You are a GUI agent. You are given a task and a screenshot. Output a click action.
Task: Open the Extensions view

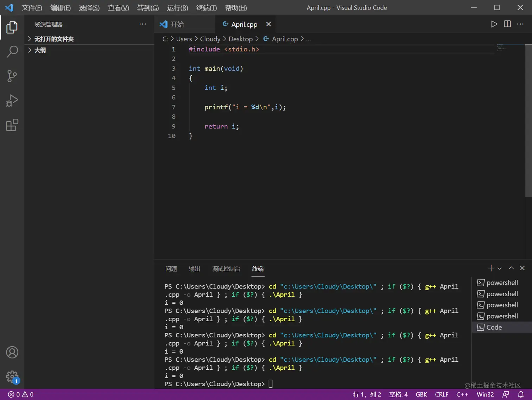12,125
